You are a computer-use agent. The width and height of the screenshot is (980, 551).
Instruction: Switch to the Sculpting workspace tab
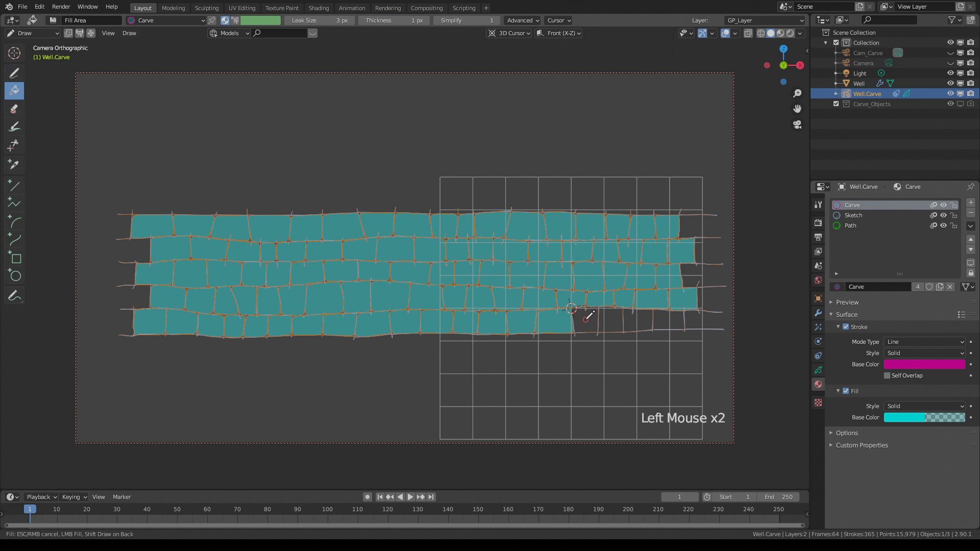[x=206, y=8]
